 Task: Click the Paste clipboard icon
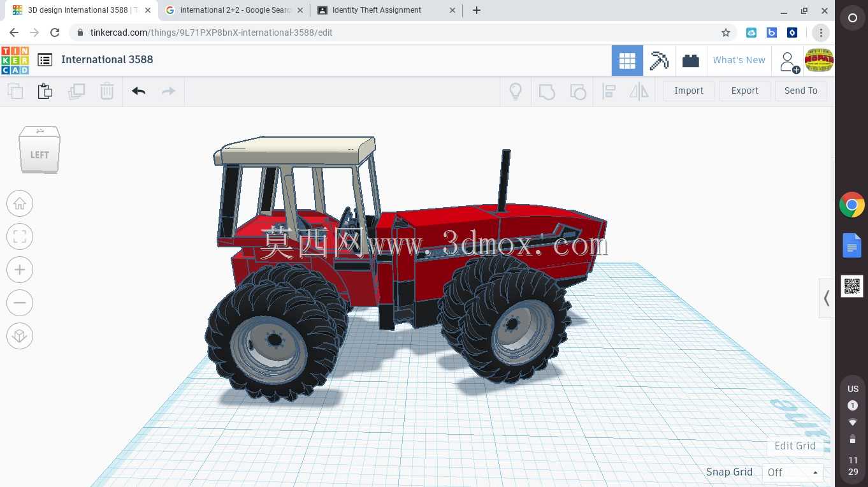tap(45, 91)
